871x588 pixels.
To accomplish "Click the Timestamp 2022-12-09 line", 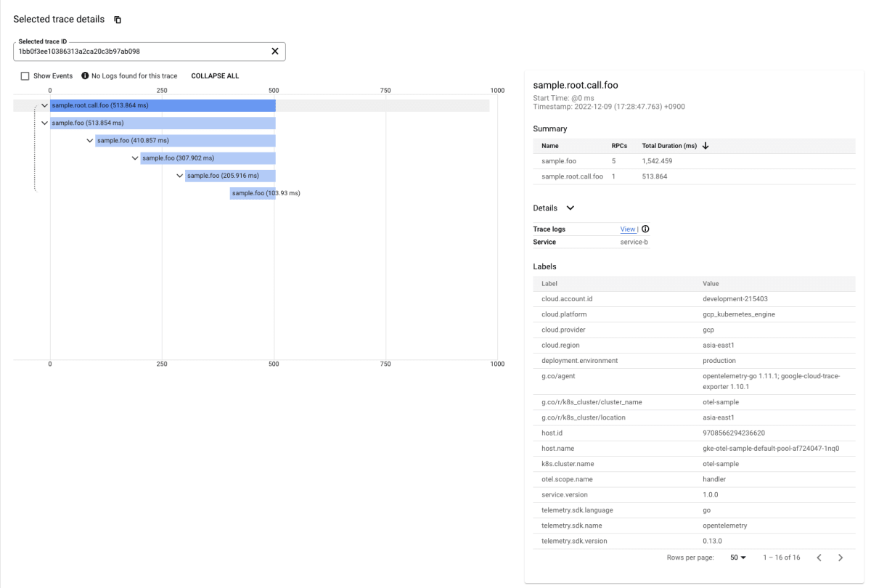I will coord(609,107).
